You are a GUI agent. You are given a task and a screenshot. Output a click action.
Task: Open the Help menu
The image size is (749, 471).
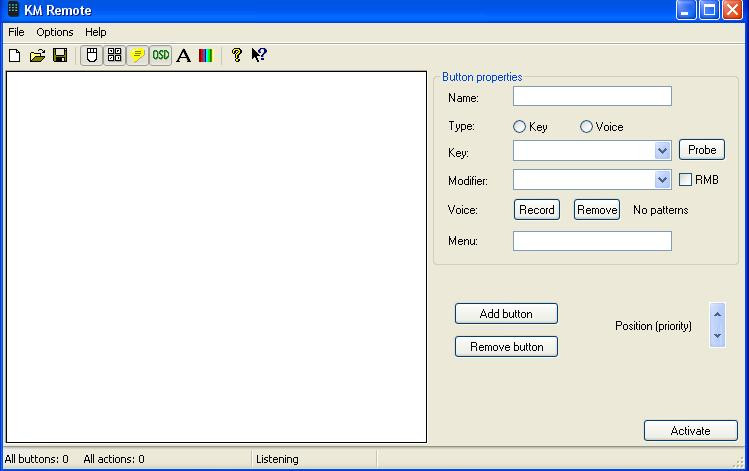tap(96, 32)
